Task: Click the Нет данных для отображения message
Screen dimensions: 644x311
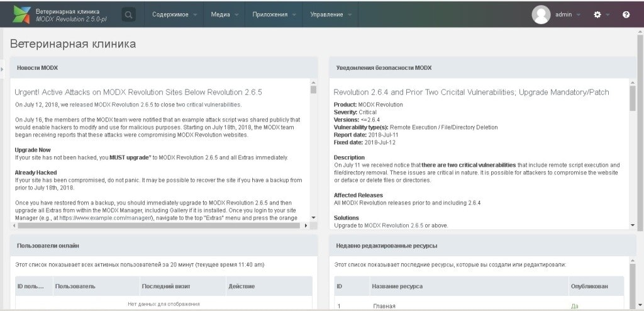Action: click(x=164, y=304)
